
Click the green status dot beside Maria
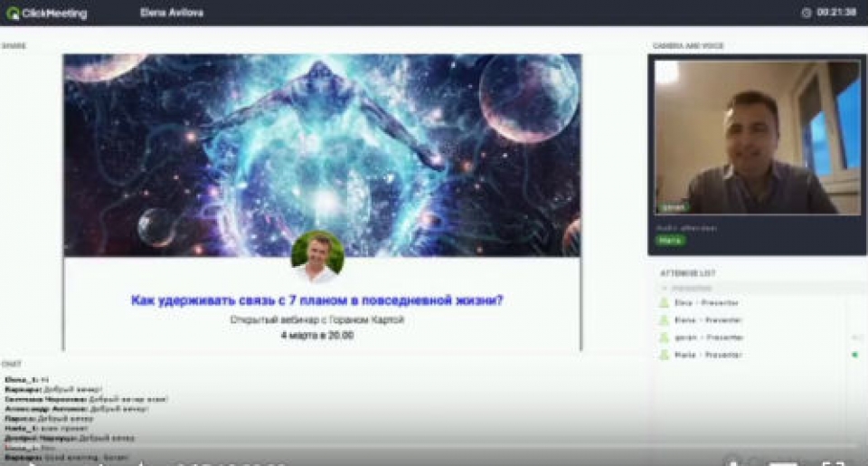854,355
